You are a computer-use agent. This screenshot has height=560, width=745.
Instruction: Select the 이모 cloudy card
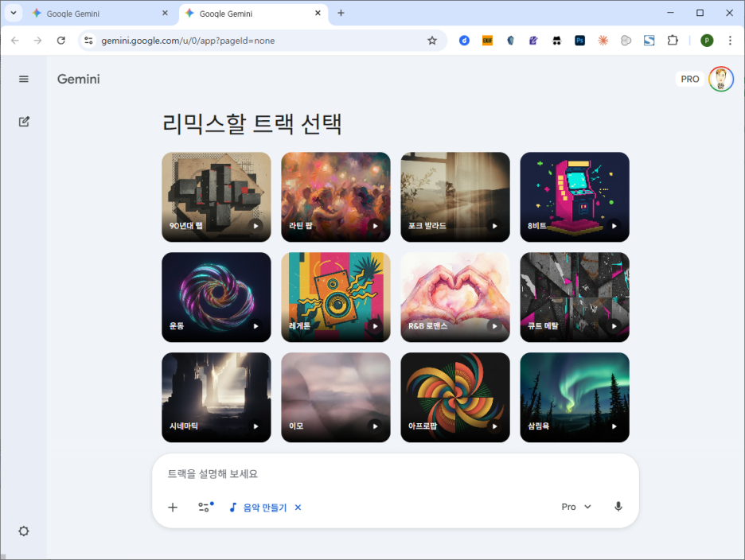[x=336, y=397]
